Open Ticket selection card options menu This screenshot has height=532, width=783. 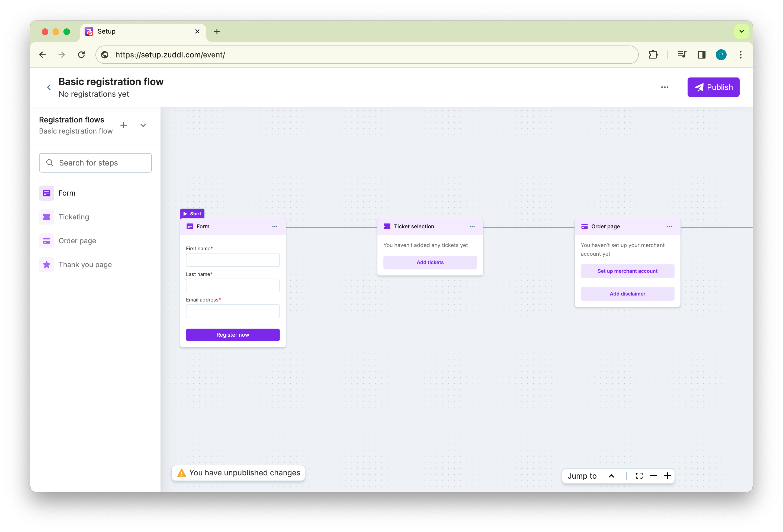[x=472, y=227]
